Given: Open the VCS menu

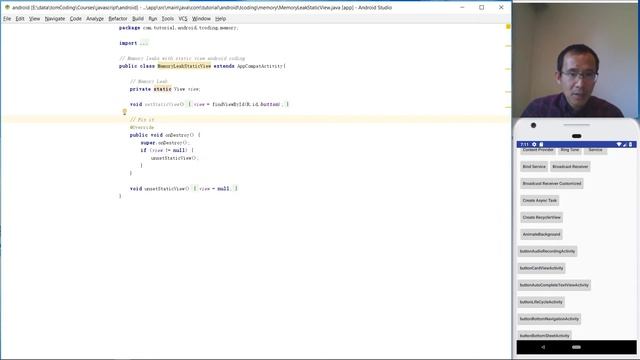Looking at the screenshot, I should 182,19.
